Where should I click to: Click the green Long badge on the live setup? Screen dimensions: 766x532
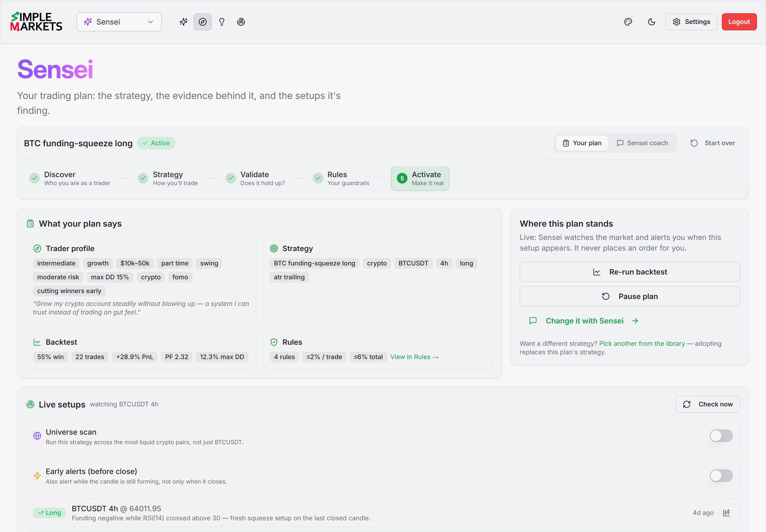pyautogui.click(x=49, y=513)
